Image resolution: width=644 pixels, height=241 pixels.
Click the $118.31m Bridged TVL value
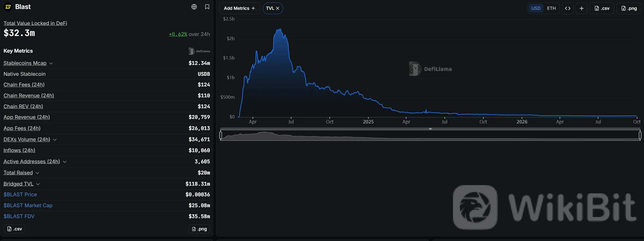point(198,184)
